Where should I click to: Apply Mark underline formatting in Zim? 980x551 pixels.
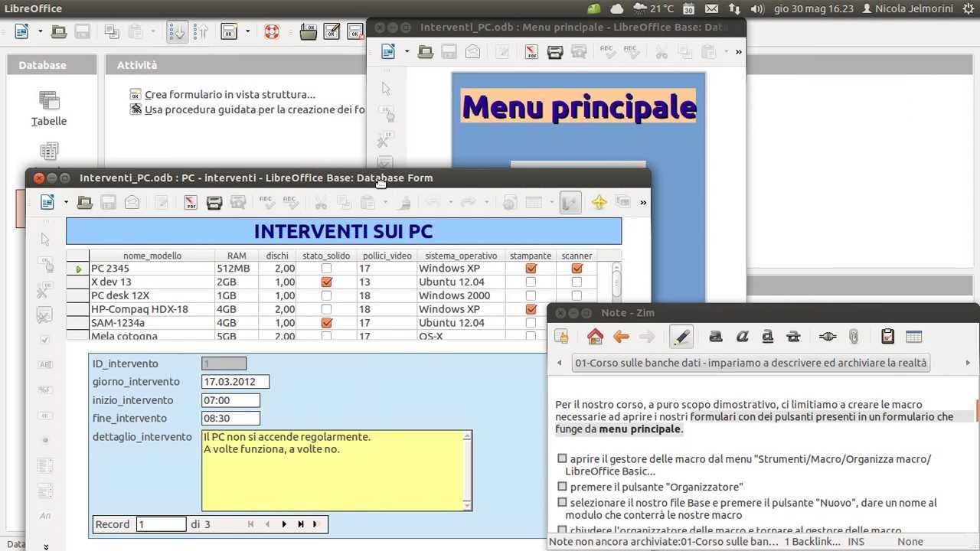768,336
